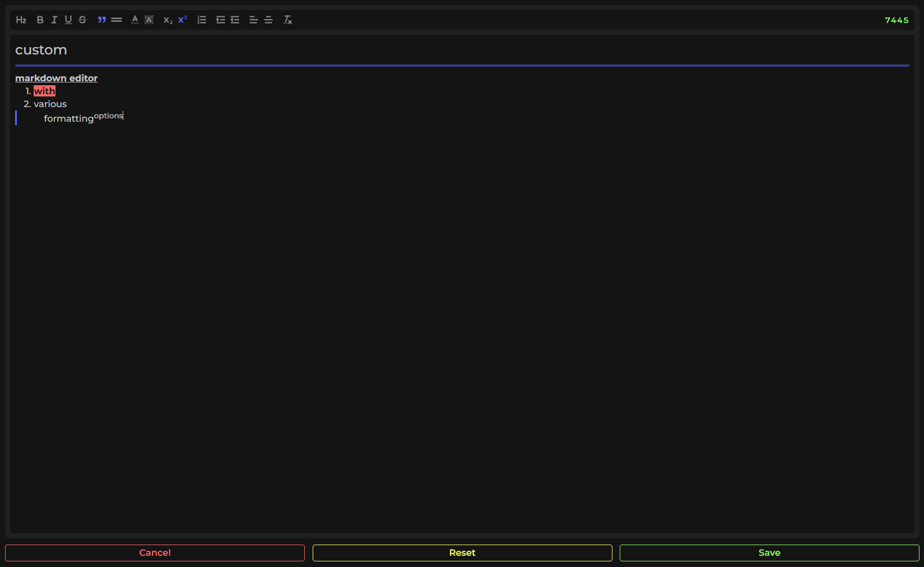This screenshot has height=567, width=924.
Task: Apply Heading 2 formatting
Action: [x=21, y=19]
